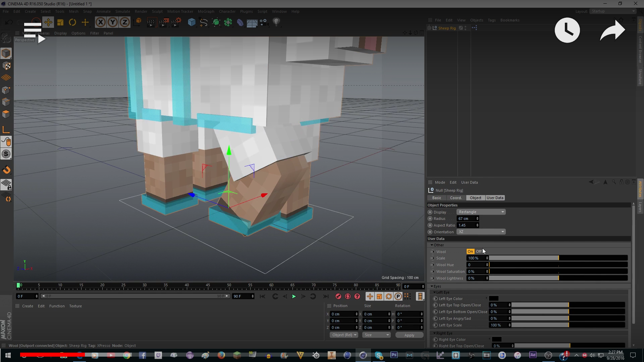
Task: Toggle Radius animation circle
Action: 430,219
